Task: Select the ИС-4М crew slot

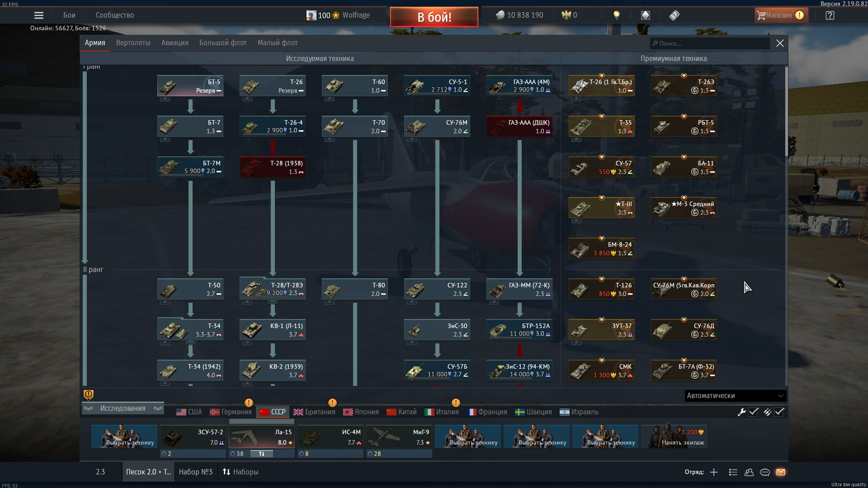Action: (330, 436)
